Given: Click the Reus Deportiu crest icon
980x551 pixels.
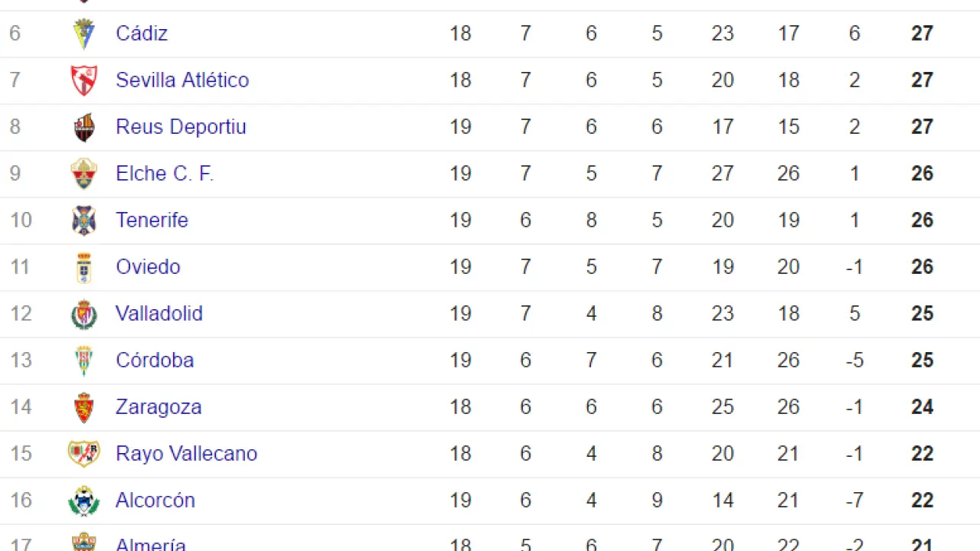Looking at the screenshot, I should 83,127.
